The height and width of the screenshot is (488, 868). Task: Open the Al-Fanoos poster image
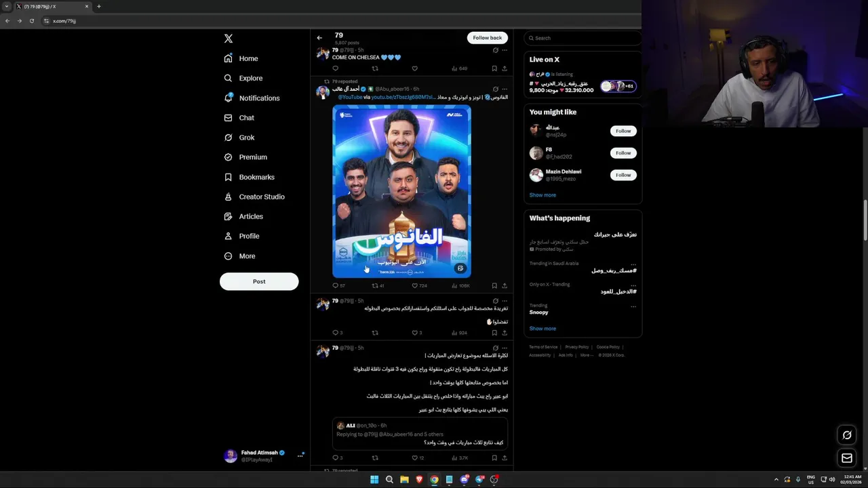(x=401, y=191)
